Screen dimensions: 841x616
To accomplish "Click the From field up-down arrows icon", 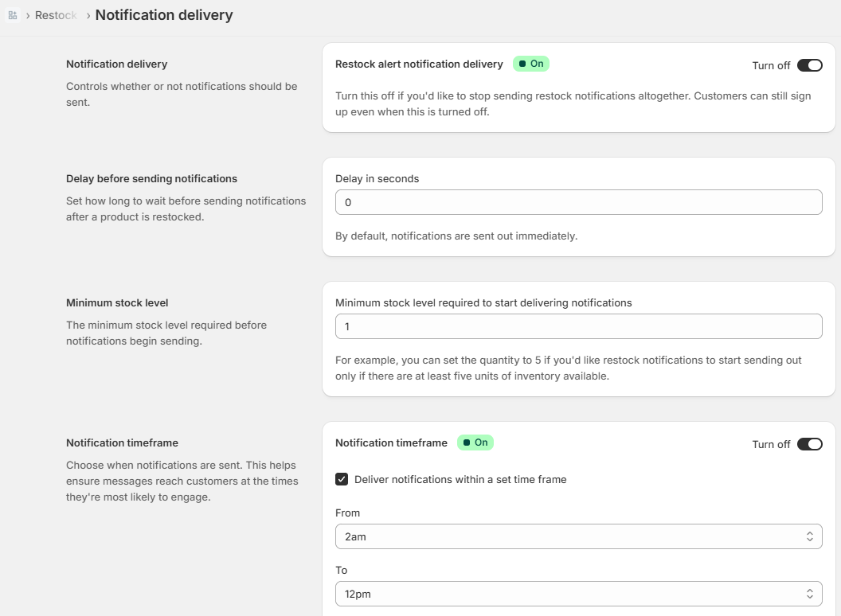I will click(x=809, y=536).
